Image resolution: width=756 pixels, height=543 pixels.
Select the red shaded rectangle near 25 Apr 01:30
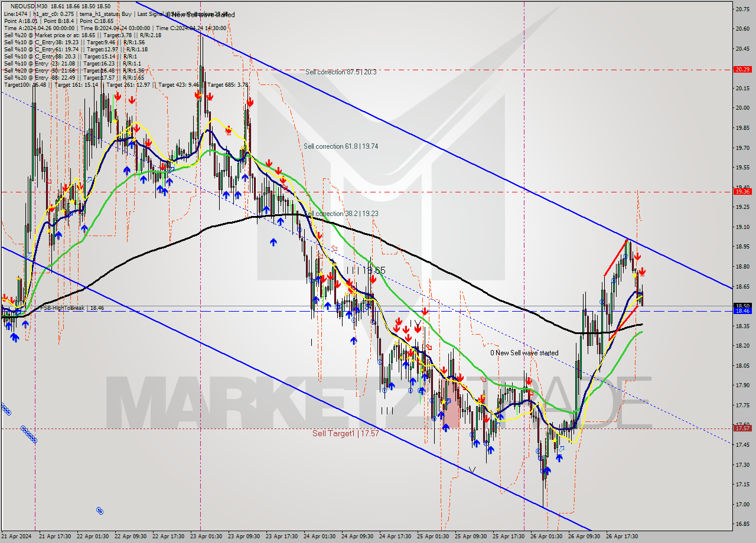click(x=450, y=404)
